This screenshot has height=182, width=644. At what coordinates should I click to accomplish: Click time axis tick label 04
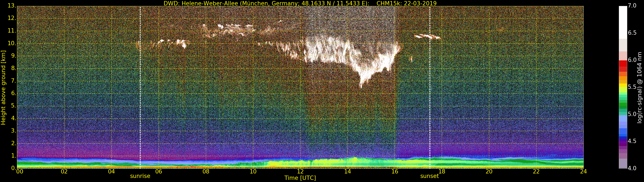coord(111,172)
